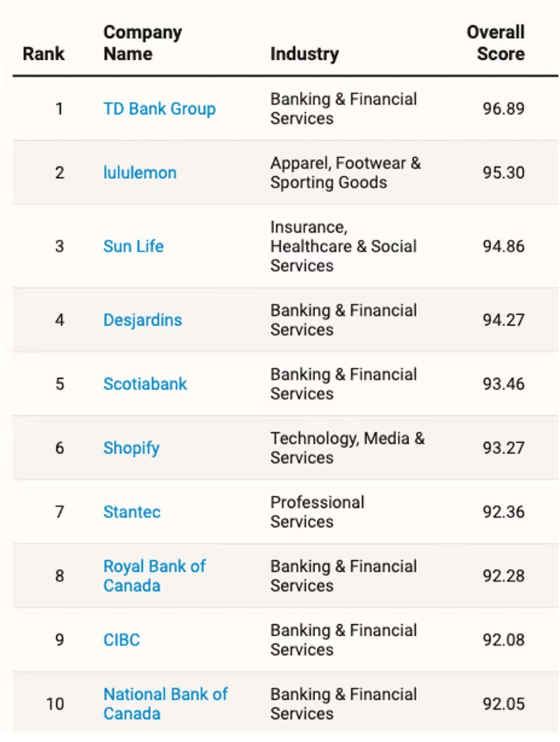Click the Company Name column header
Screen dimensions: 560x742
point(142,43)
